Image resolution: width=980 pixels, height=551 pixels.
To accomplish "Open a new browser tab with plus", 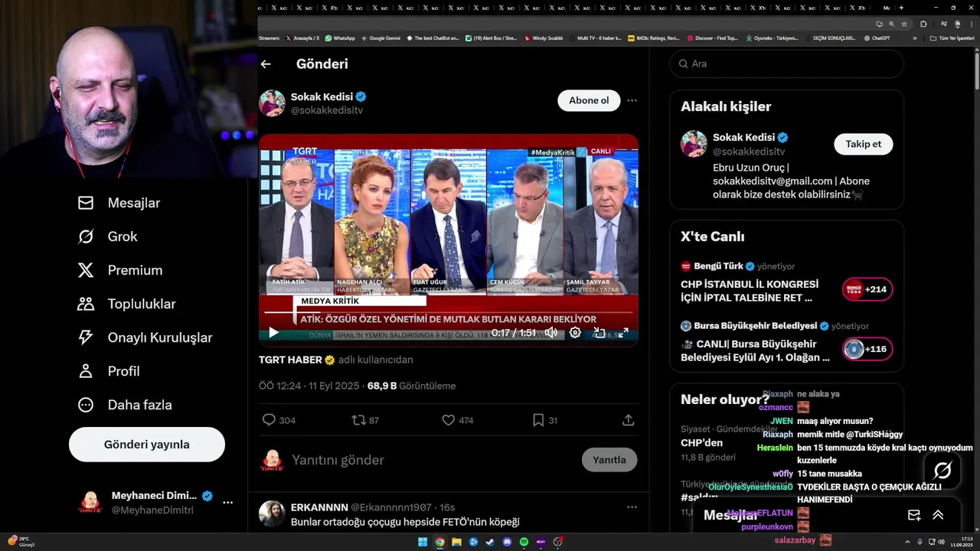I will click(x=902, y=7).
